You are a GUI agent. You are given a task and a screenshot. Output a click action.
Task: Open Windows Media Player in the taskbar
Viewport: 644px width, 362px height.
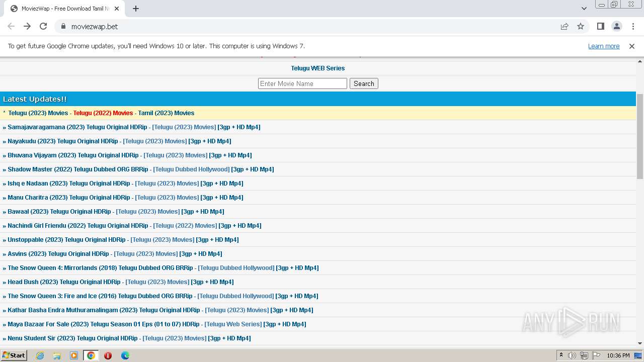(74, 355)
